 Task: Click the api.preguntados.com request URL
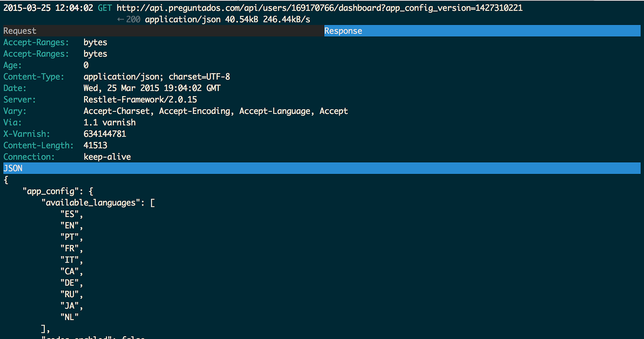pyautogui.click(x=319, y=8)
